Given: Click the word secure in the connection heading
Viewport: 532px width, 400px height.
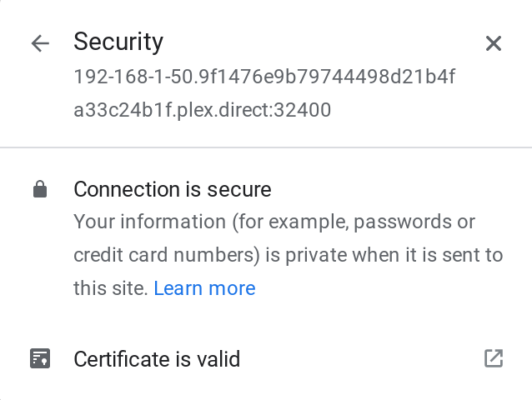Looking at the screenshot, I should (x=239, y=189).
